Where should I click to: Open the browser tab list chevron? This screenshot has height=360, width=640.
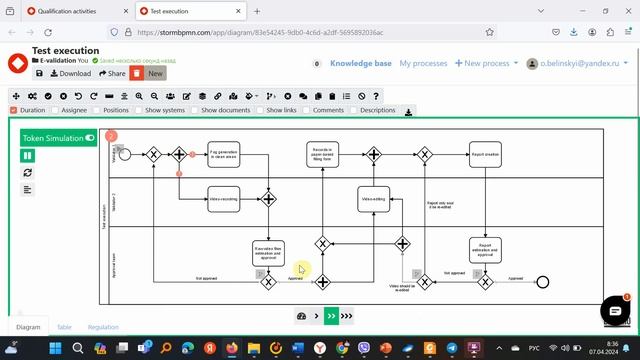pyautogui.click(x=541, y=11)
